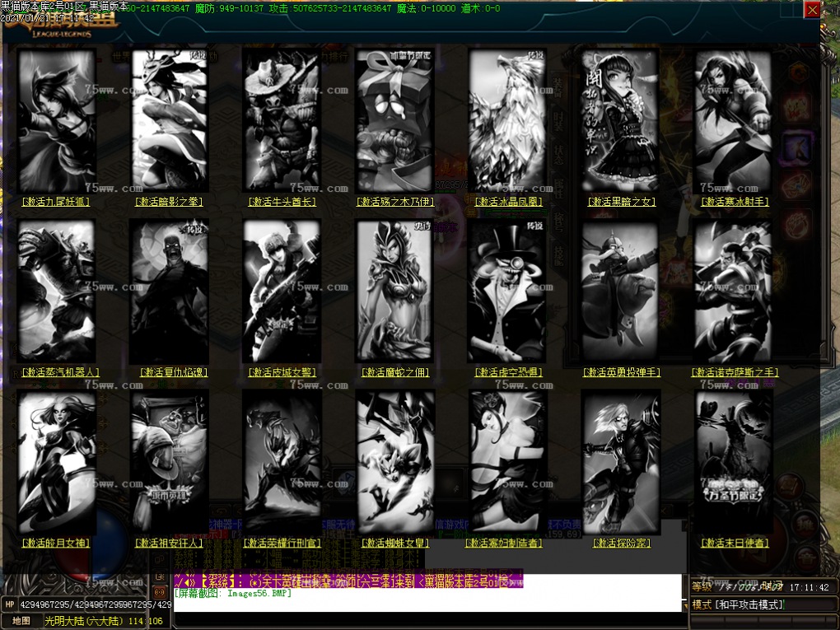
Task: Click the 激活蜘蛛女皇 link
Action: (395, 543)
